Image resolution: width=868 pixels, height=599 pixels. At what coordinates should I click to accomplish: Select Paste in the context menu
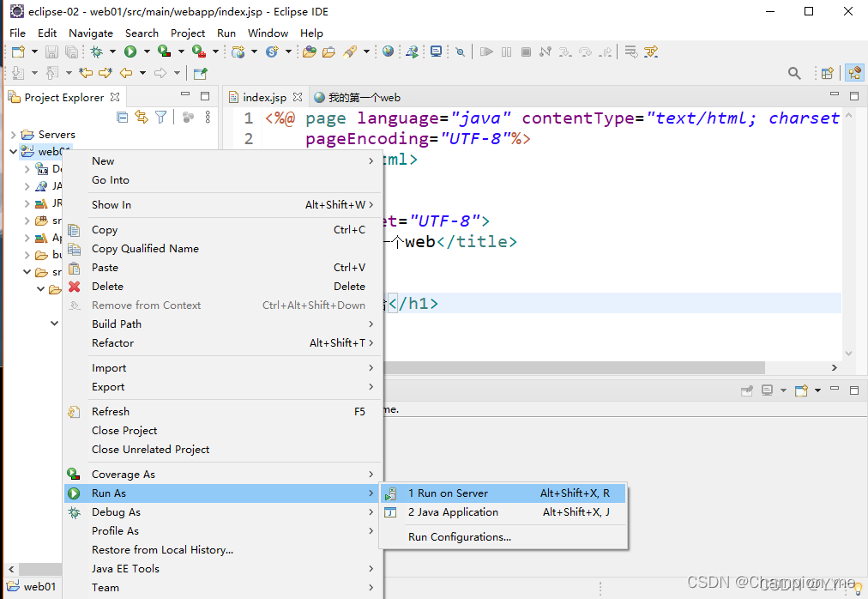222,267
